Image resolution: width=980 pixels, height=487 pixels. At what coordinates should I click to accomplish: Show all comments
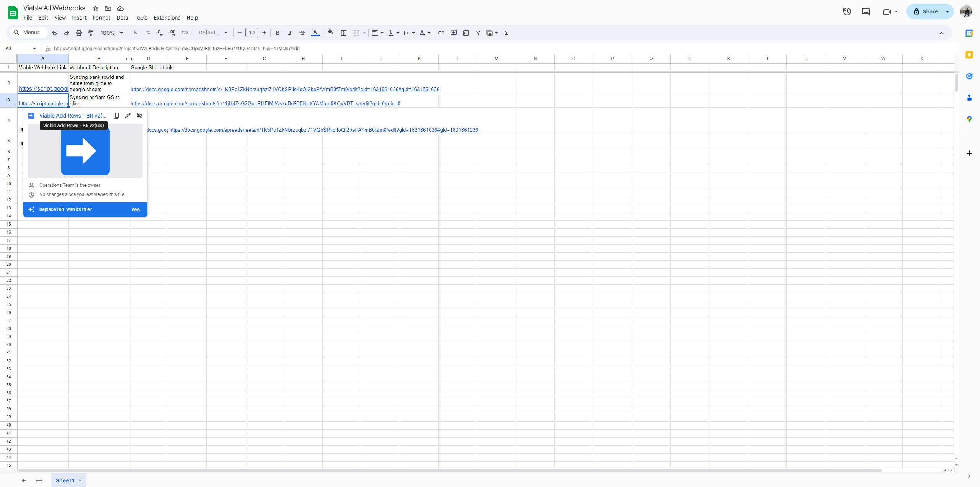[866, 11]
